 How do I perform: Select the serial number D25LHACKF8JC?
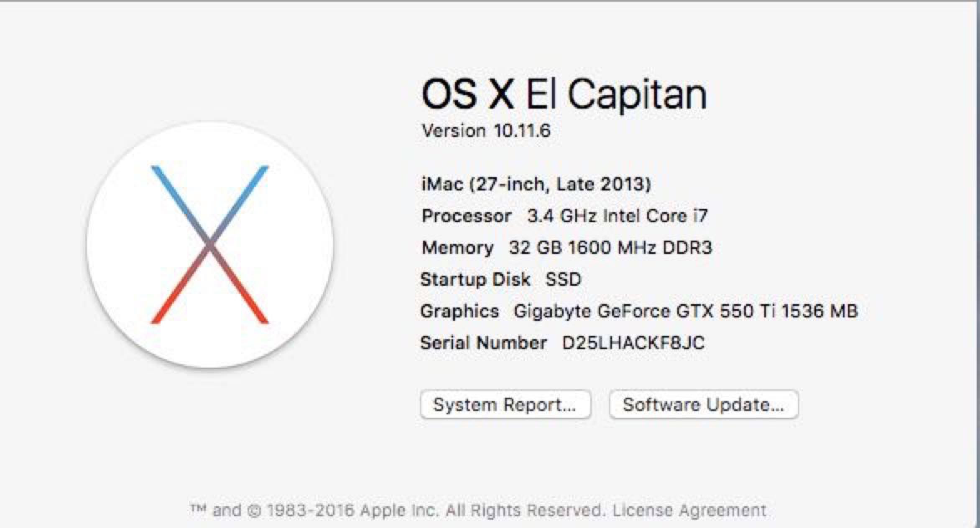tap(633, 343)
